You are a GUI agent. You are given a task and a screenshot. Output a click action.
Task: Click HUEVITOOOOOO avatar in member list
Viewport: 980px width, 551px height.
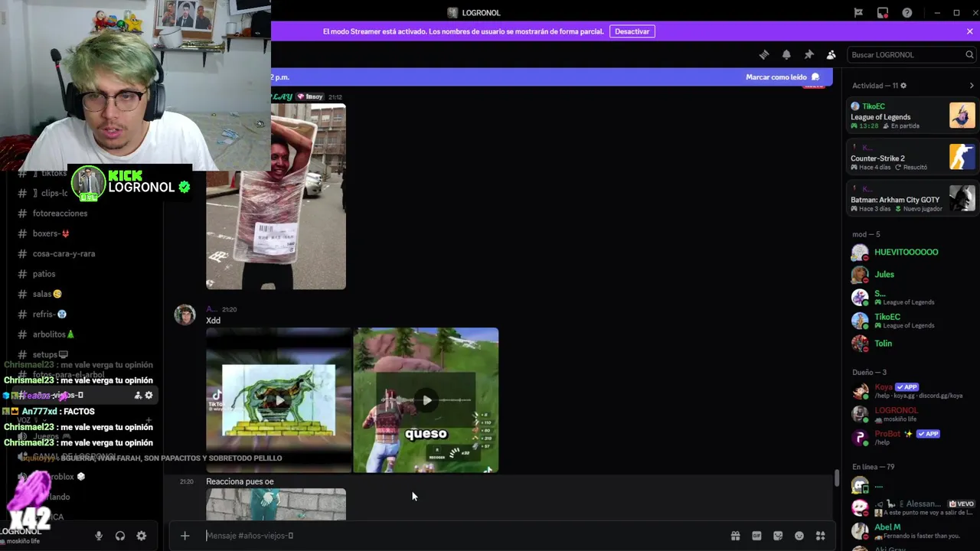point(860,253)
